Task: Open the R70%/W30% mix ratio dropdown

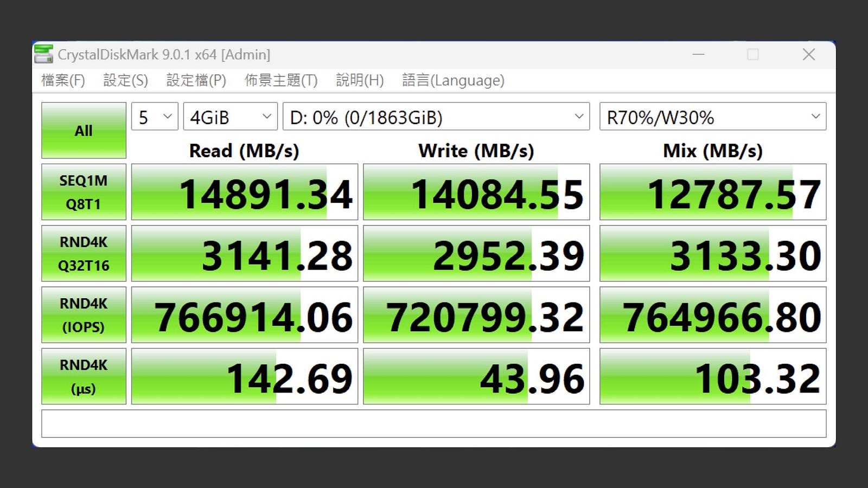Action: (x=713, y=117)
